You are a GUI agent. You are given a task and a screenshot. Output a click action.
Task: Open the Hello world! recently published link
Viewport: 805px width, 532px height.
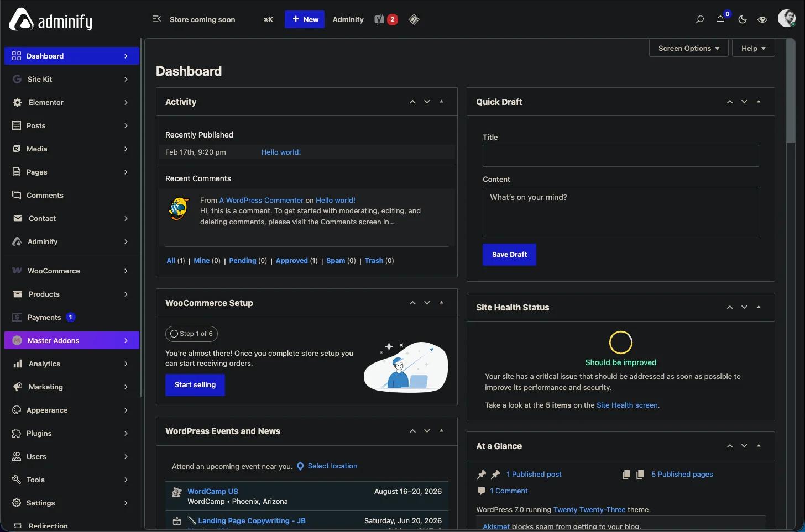(281, 152)
